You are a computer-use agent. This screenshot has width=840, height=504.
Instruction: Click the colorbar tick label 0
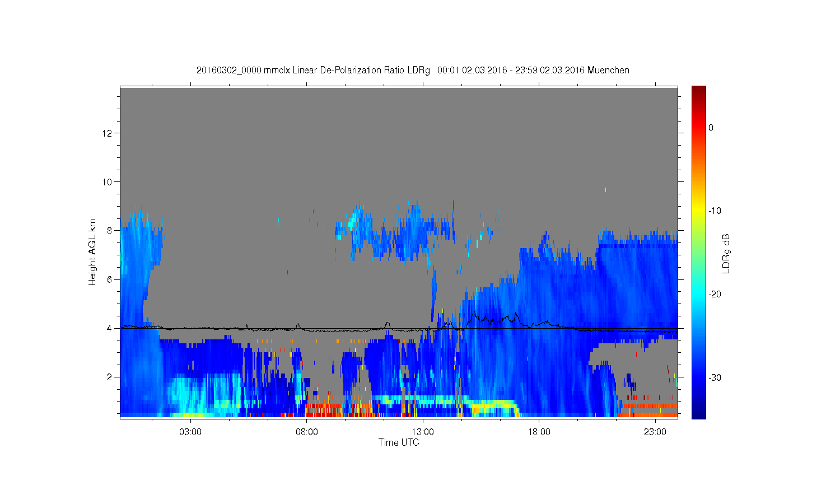coord(711,128)
